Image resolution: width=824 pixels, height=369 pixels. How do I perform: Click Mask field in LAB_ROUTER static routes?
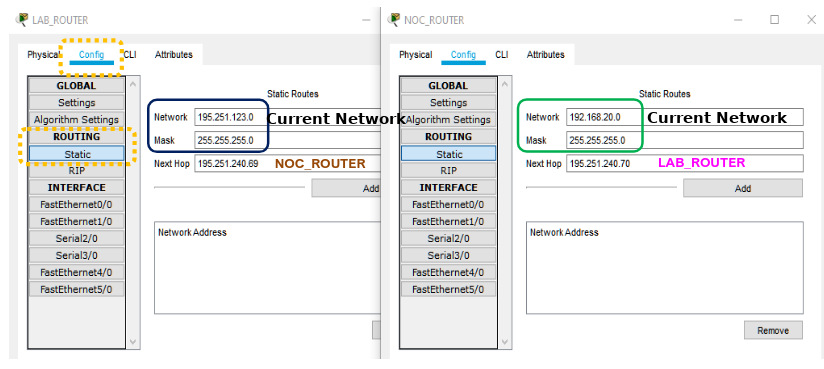[x=287, y=140]
